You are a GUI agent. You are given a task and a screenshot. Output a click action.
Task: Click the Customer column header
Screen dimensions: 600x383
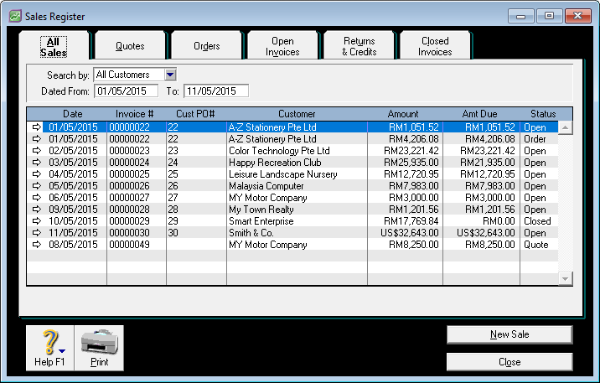pyautogui.click(x=297, y=114)
